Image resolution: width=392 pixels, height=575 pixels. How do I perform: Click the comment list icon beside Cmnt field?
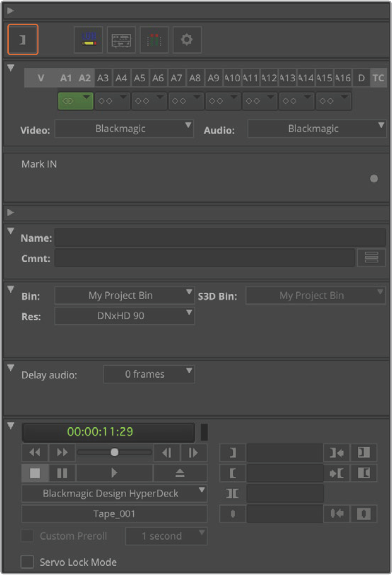click(x=371, y=258)
